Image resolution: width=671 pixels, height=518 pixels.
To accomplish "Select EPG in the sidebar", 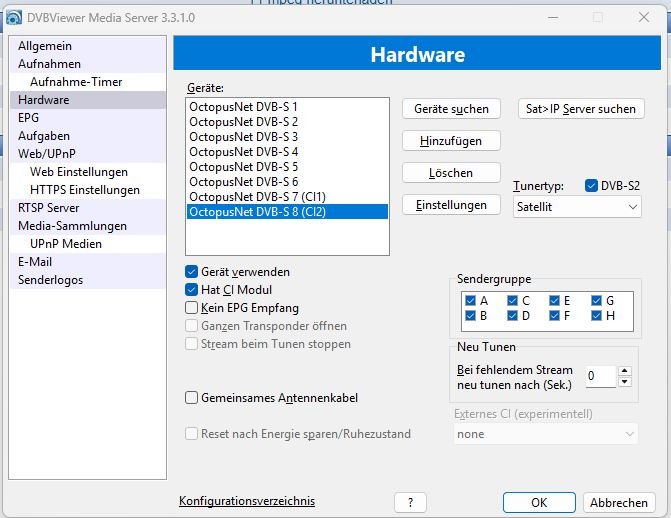I will click(29, 118).
